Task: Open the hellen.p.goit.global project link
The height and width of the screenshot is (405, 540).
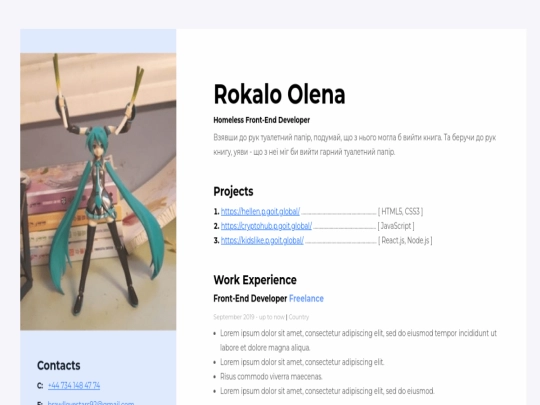Action: [x=260, y=211]
